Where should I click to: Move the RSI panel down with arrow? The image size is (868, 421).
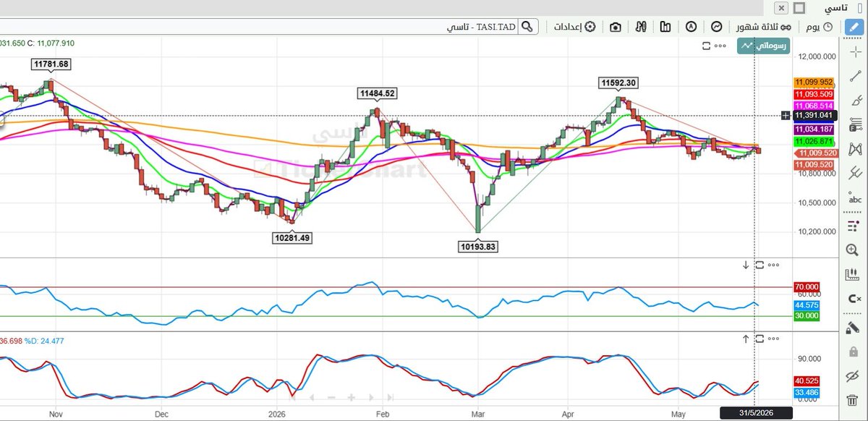(x=746, y=265)
